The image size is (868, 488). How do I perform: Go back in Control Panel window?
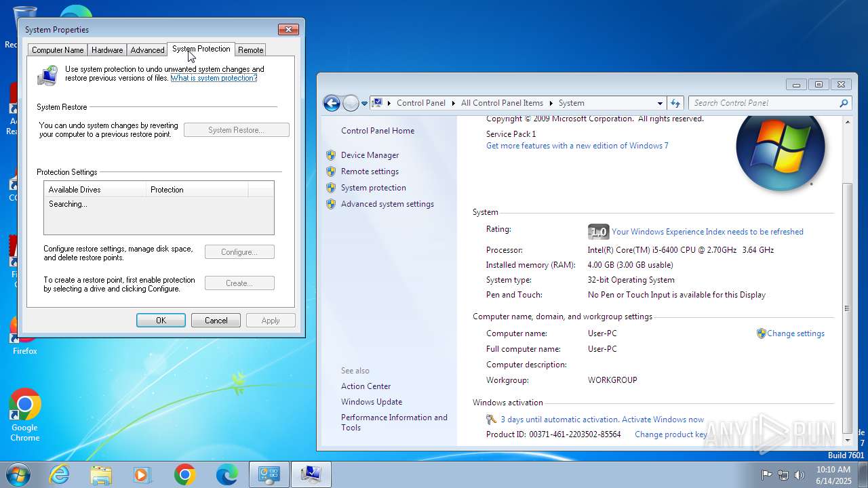(332, 103)
